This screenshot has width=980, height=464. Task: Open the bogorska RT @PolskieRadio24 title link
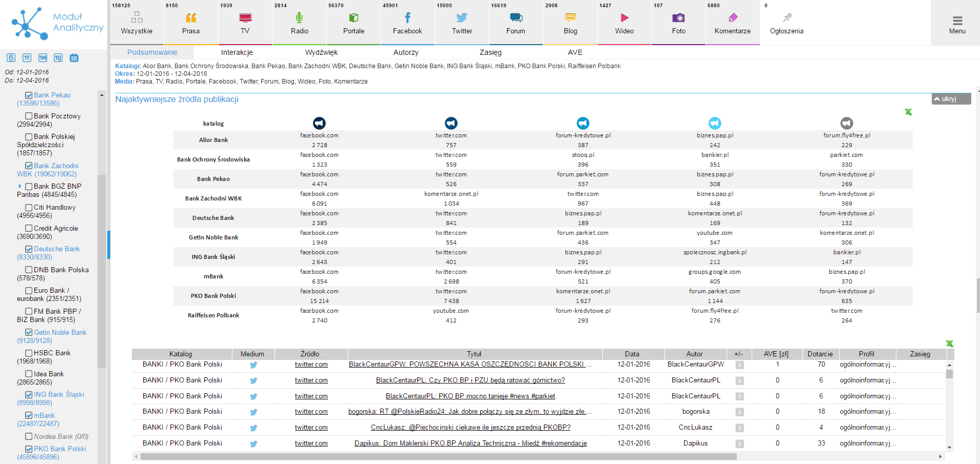[x=471, y=412]
